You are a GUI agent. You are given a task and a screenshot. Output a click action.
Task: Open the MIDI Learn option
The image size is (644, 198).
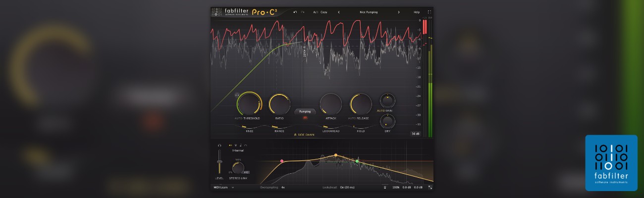tap(221, 188)
